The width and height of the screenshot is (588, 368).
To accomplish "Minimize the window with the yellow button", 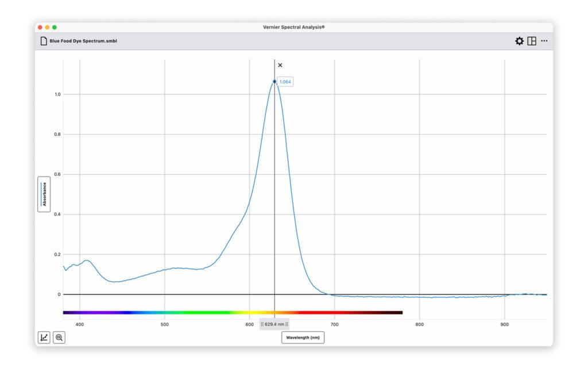I will pyautogui.click(x=48, y=27).
